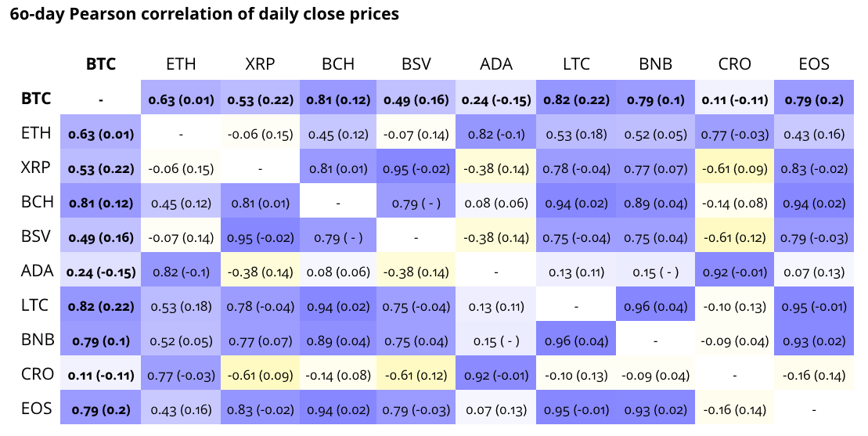Click the BCH row, ADA column cell
Screen dimensions: 868x436
(496, 203)
